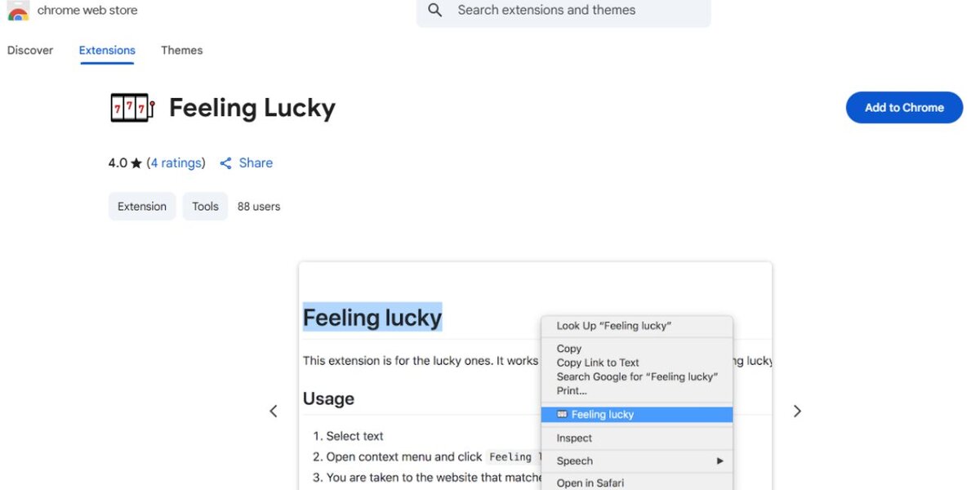Expand the Speech submenu arrow
Viewport: 980px width, 490px height.
click(719, 461)
